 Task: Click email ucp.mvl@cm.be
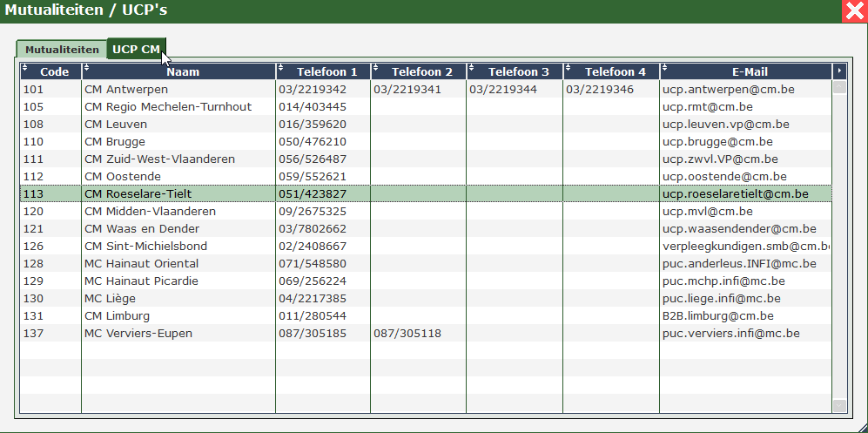(x=708, y=211)
